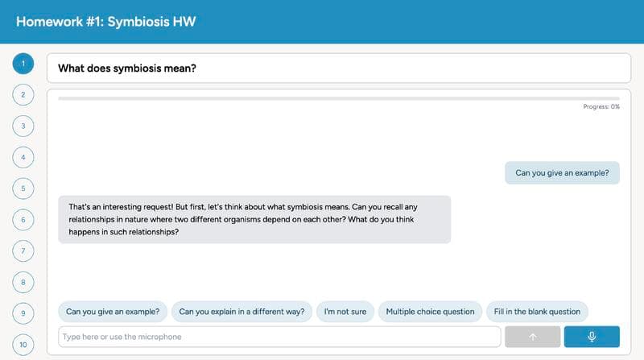644x360 pixels.
Task: Click "Can you give an example?" suggestion chip
Action: coord(112,312)
